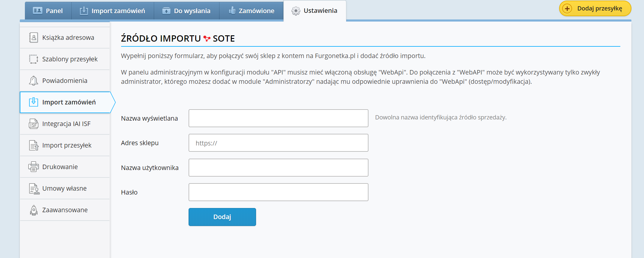Focus the Hasło password field
The height and width of the screenshot is (258, 644).
pos(278,192)
